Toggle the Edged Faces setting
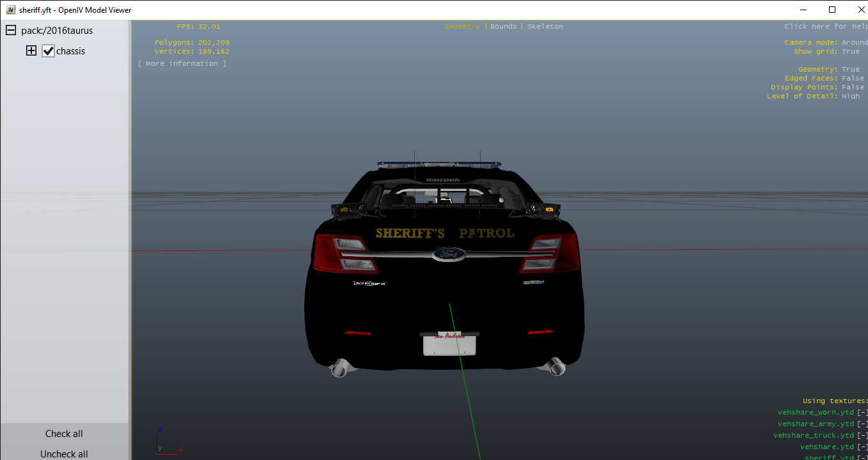 852,79
